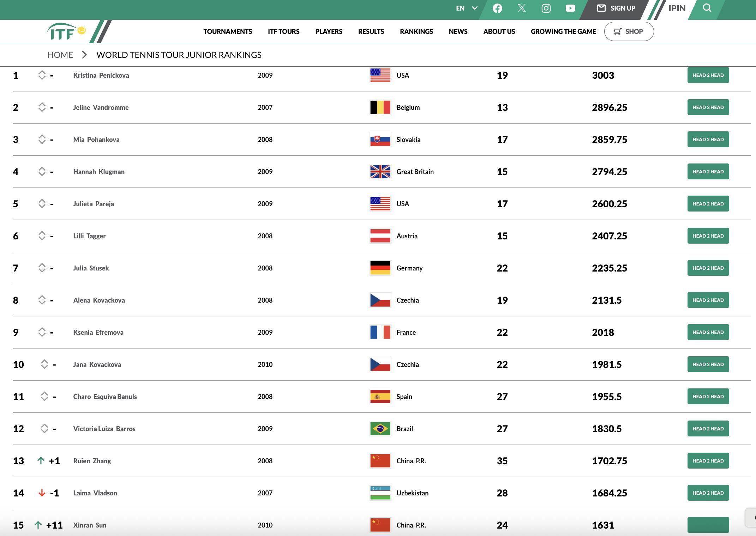This screenshot has width=756, height=536.
Task: Click the search magnifier icon
Action: [707, 8]
